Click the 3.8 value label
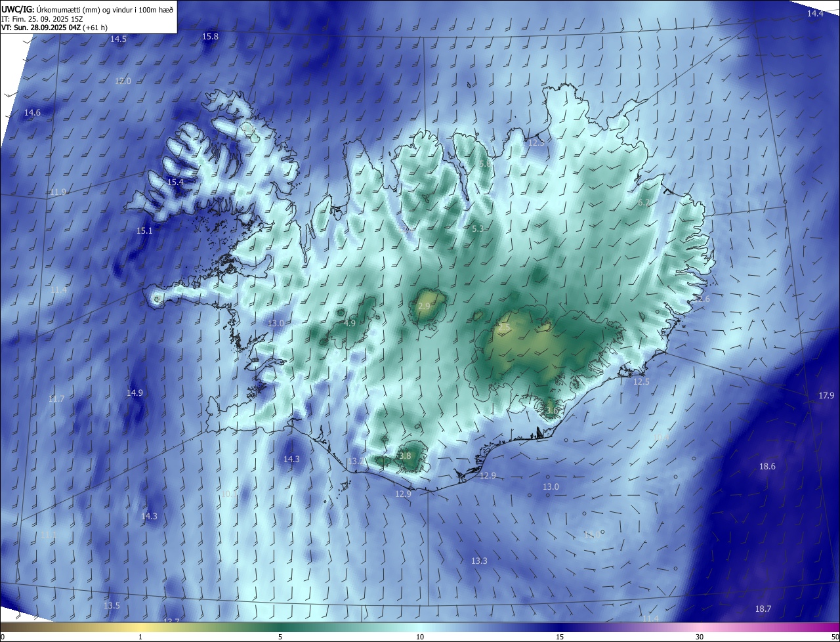 [404, 456]
